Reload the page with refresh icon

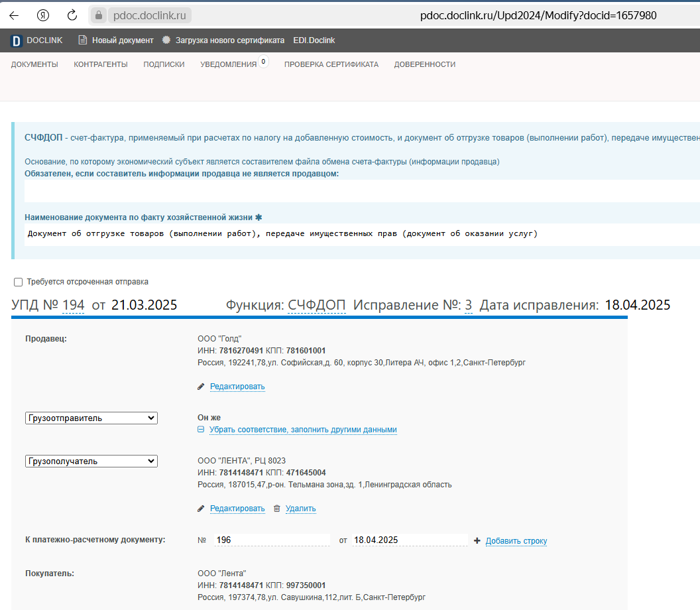[72, 16]
